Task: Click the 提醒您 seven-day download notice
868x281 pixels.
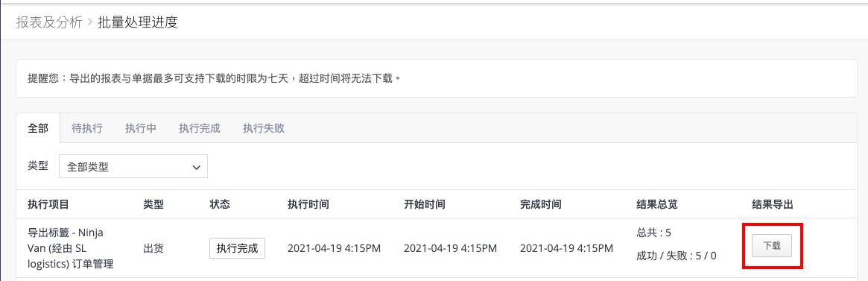Action: pos(214,78)
